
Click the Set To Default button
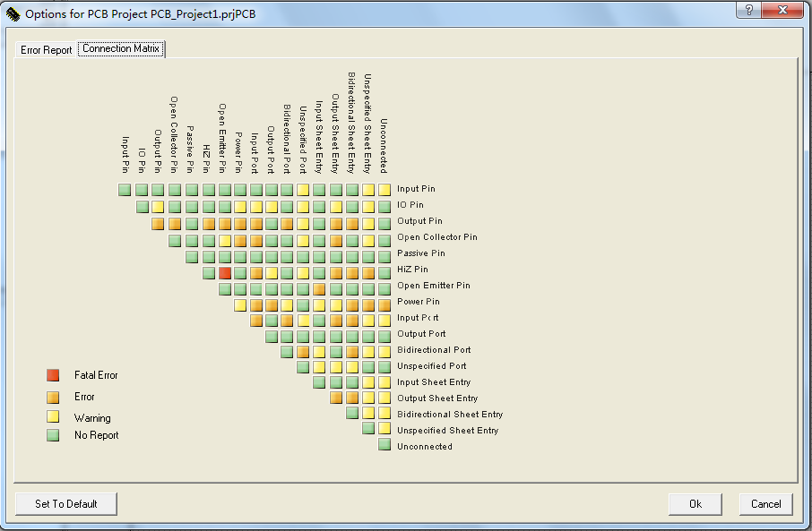click(x=66, y=503)
